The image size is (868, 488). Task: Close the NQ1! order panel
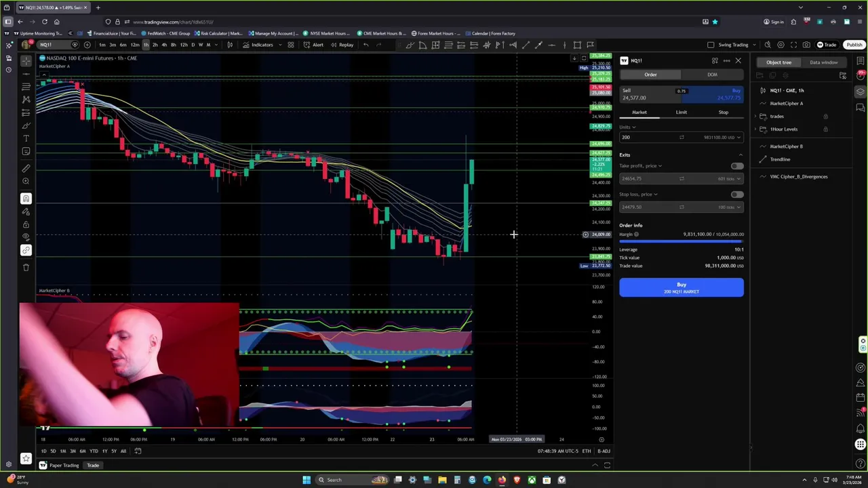point(738,60)
